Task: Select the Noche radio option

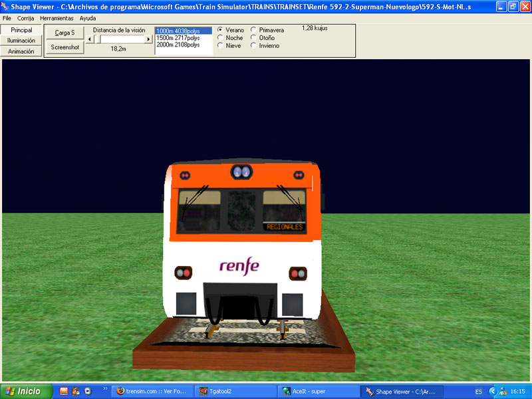Action: pyautogui.click(x=220, y=38)
